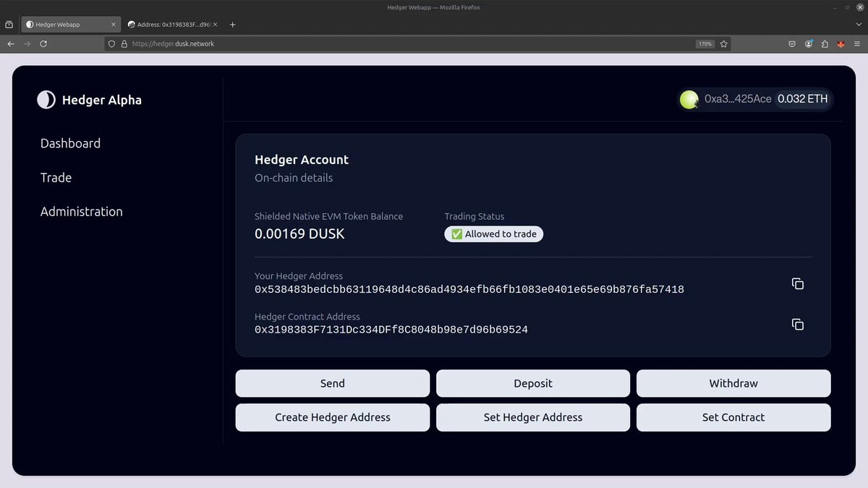Screen dimensions: 868x488
Task: Open the Pocket save icon
Action: pyautogui.click(x=793, y=43)
